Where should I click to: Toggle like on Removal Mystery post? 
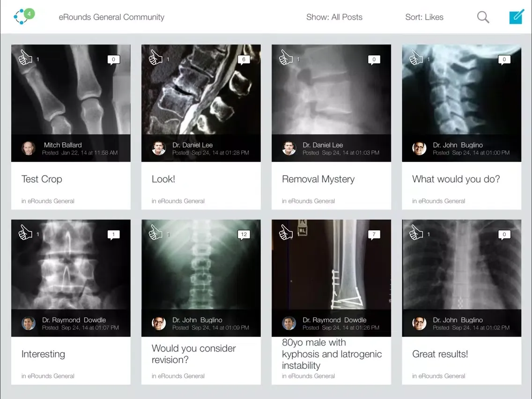tap(286, 58)
